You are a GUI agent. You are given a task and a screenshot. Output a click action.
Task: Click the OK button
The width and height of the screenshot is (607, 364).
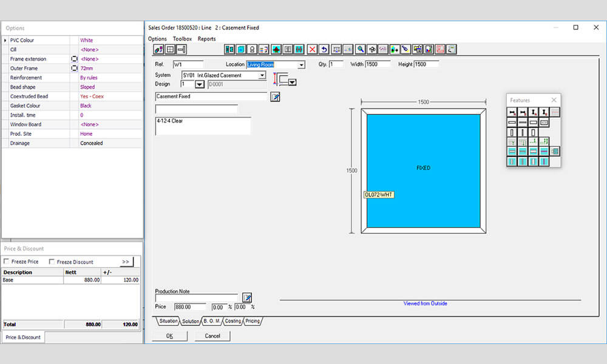click(169, 335)
